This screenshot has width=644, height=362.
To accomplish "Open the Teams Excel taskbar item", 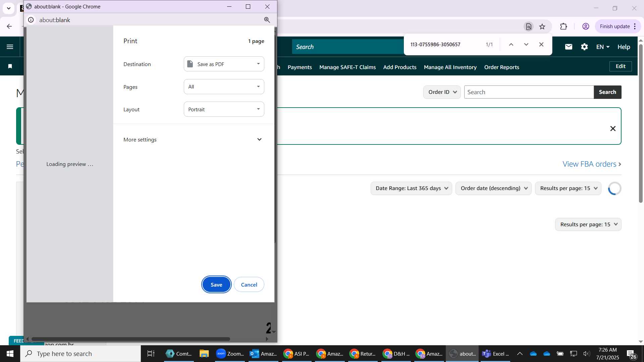I will tap(495, 354).
